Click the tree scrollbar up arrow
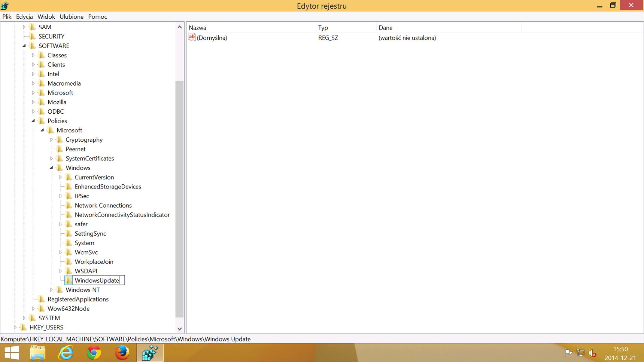644x362 pixels. (x=179, y=27)
